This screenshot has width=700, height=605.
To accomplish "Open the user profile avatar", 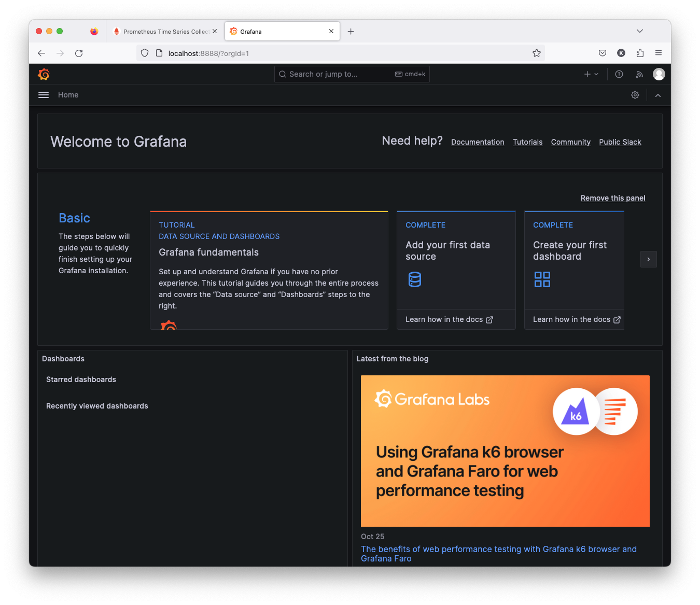I will point(659,74).
